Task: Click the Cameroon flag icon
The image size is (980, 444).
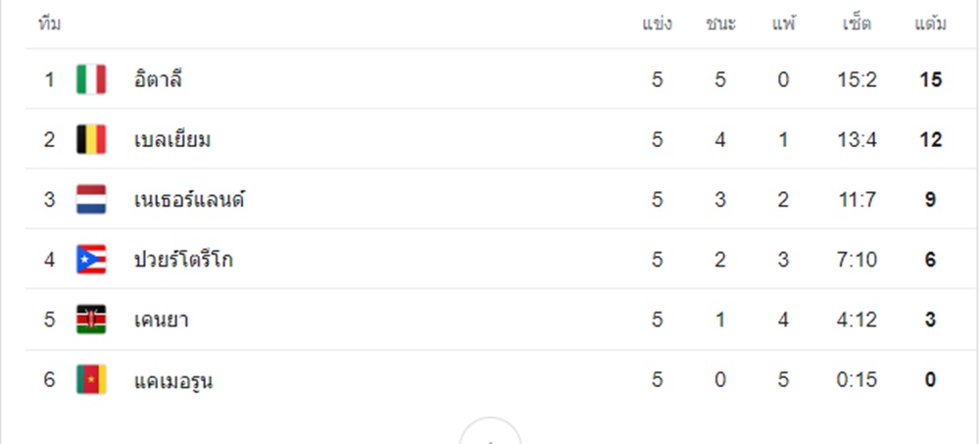Action: tap(91, 379)
